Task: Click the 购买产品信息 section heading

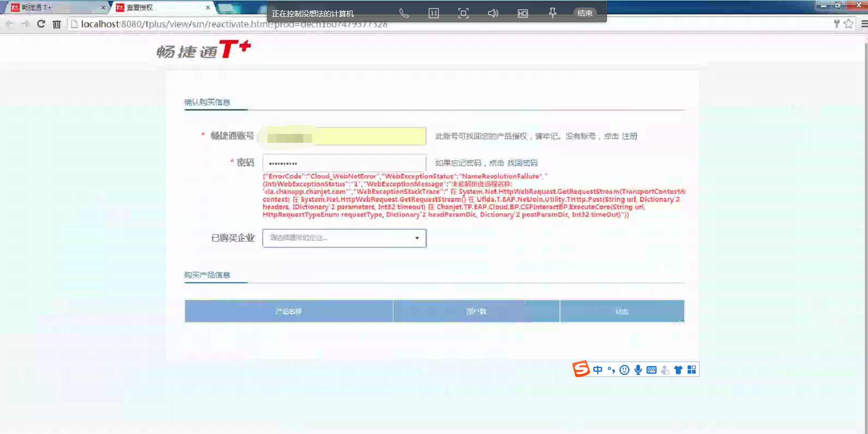Action: (207, 275)
